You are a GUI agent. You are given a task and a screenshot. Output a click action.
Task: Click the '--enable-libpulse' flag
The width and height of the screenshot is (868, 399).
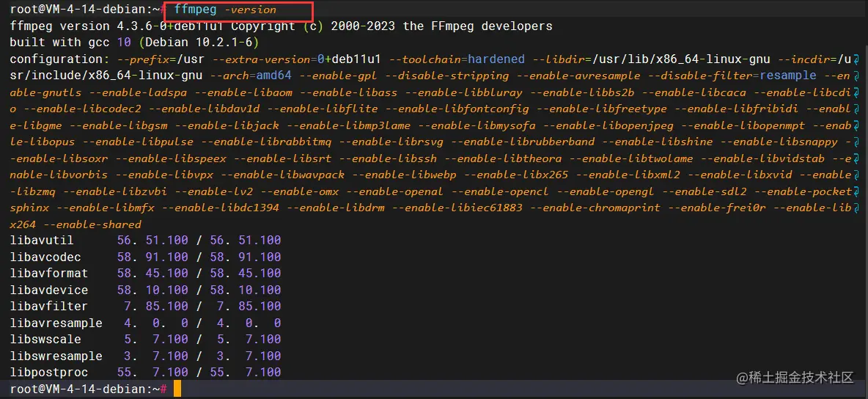pyautogui.click(x=137, y=142)
